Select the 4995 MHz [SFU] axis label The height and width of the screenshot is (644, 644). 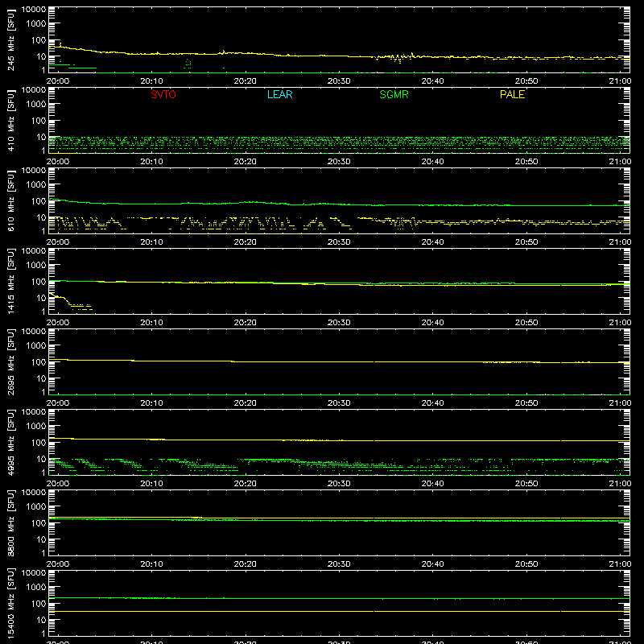pyautogui.click(x=11, y=443)
